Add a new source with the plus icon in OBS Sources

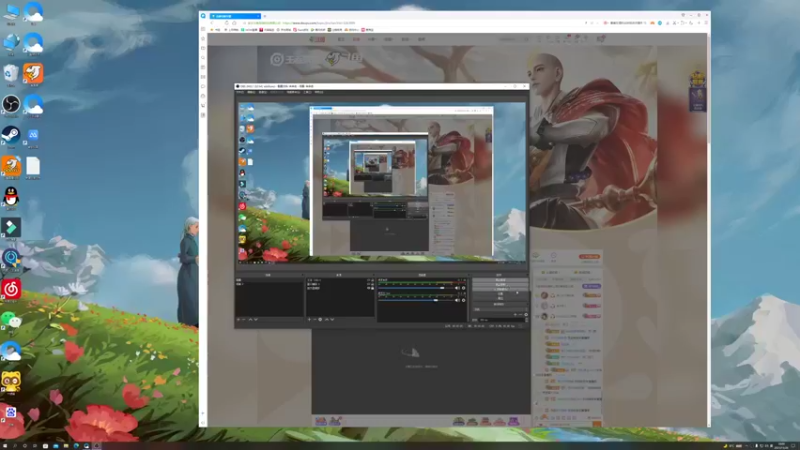pos(309,319)
